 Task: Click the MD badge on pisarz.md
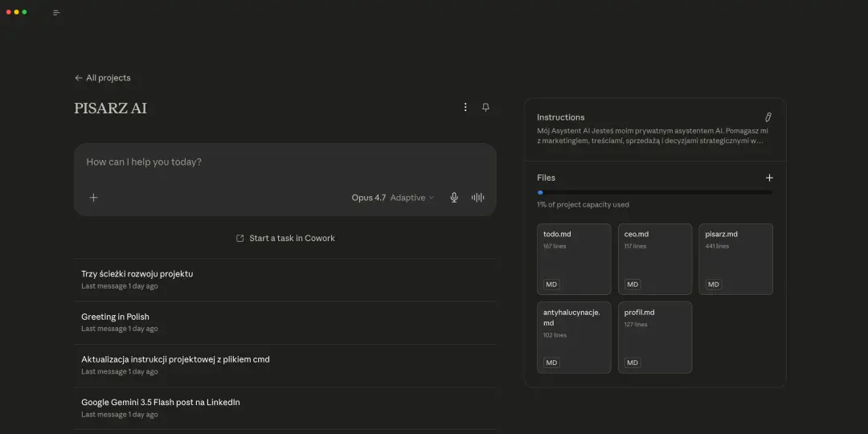[714, 285]
